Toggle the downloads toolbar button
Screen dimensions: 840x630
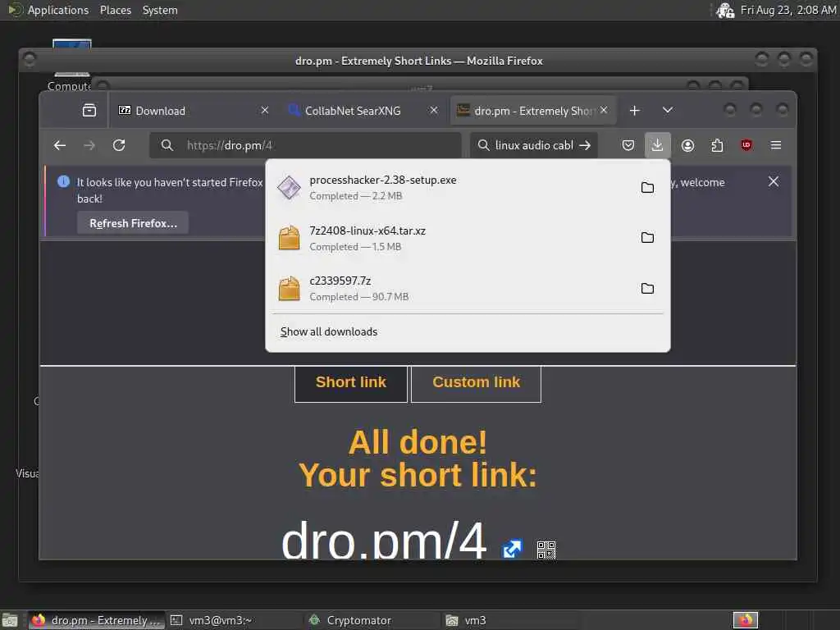pyautogui.click(x=657, y=145)
